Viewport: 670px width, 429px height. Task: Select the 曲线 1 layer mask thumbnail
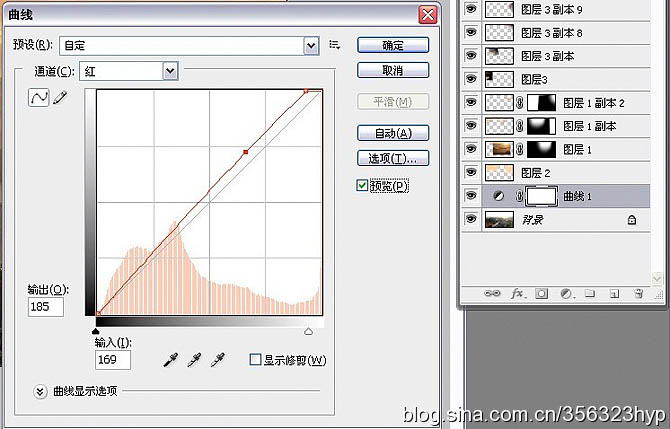(541, 196)
